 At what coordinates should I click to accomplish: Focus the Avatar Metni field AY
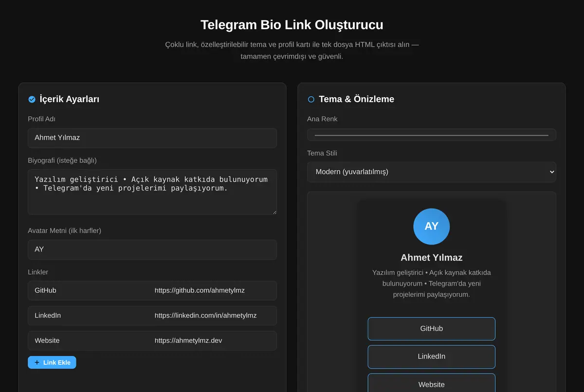[152, 249]
